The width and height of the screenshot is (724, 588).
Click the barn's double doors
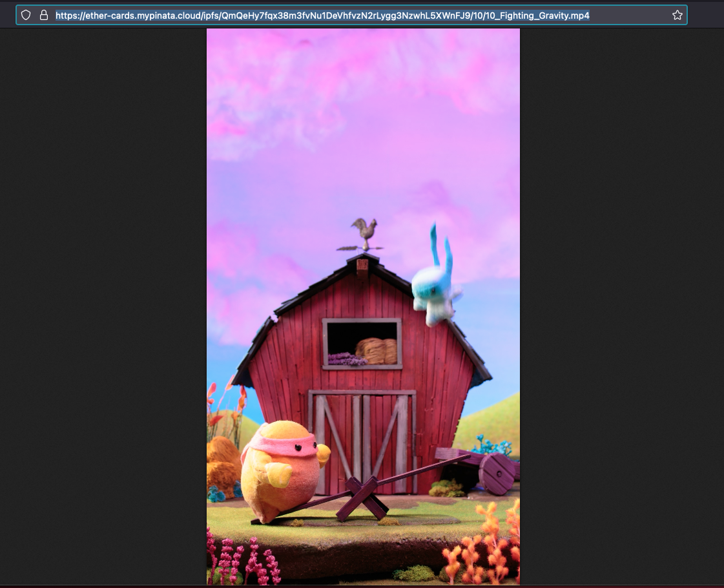pos(362,439)
